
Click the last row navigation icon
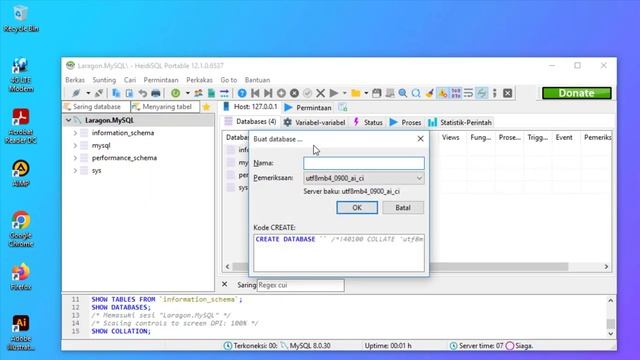[268, 93]
